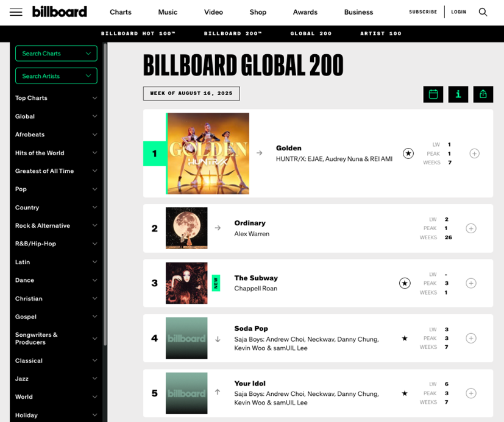Switch to the Billboard Hot 100 tab
504x422 pixels.
(x=138, y=33)
